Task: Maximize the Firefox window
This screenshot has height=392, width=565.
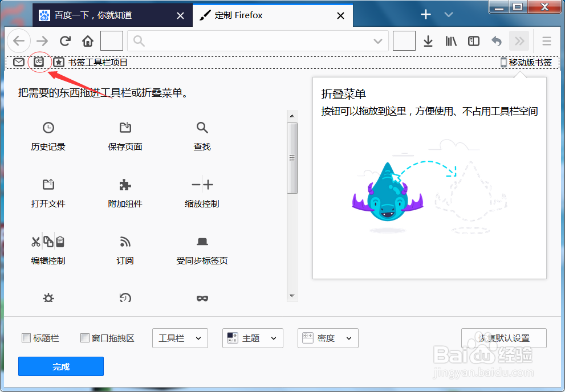Action: point(518,7)
